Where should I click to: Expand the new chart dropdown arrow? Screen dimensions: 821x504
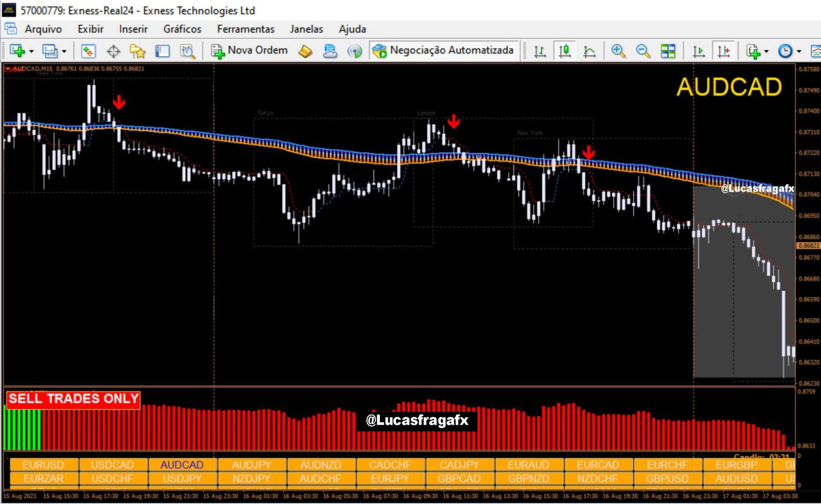[x=31, y=51]
